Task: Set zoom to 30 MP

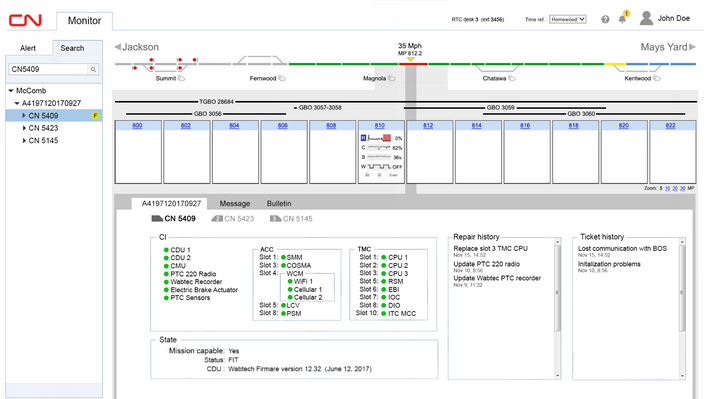Action: tap(682, 188)
